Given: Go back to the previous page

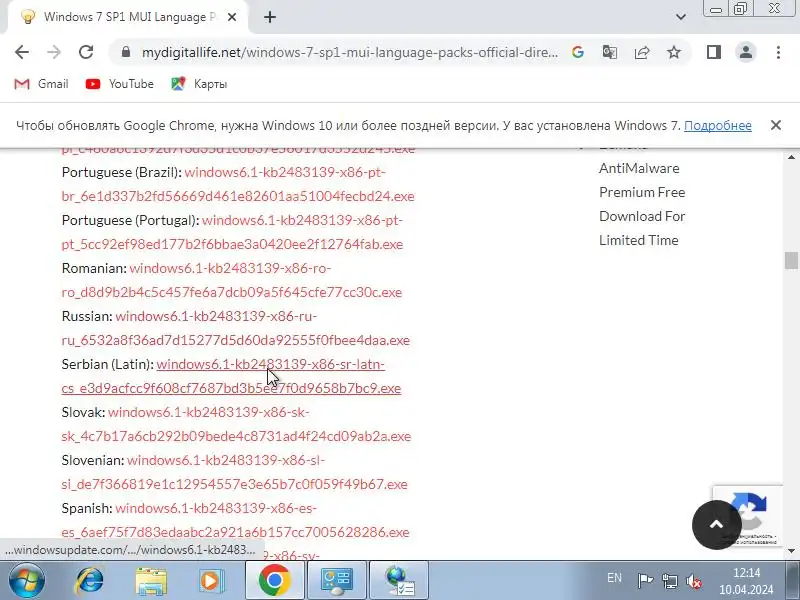Looking at the screenshot, I should 22,52.
